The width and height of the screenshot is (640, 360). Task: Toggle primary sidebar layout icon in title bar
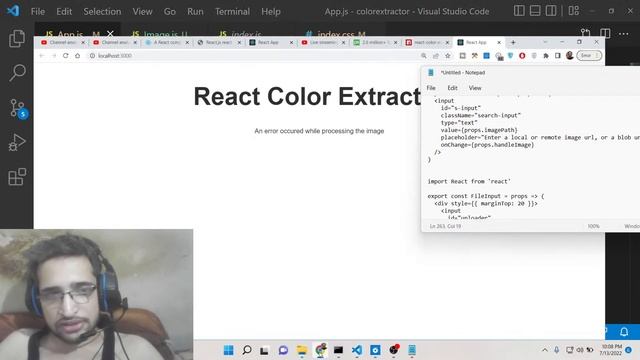(x=519, y=11)
